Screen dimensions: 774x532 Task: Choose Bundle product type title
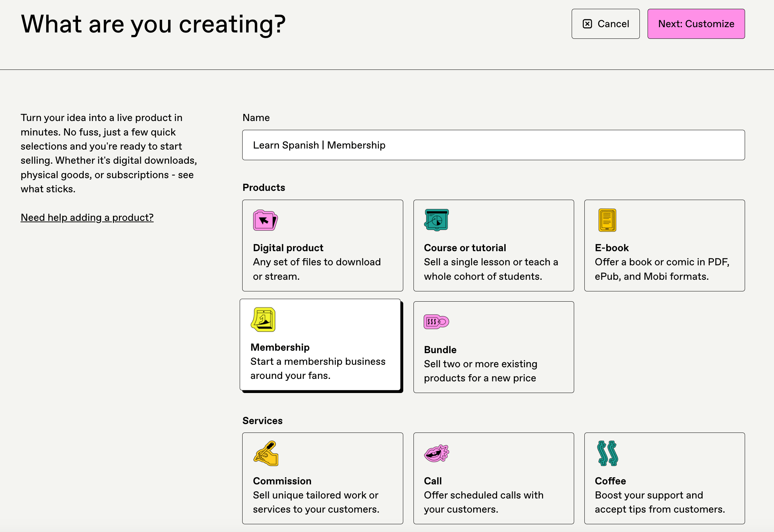440,350
